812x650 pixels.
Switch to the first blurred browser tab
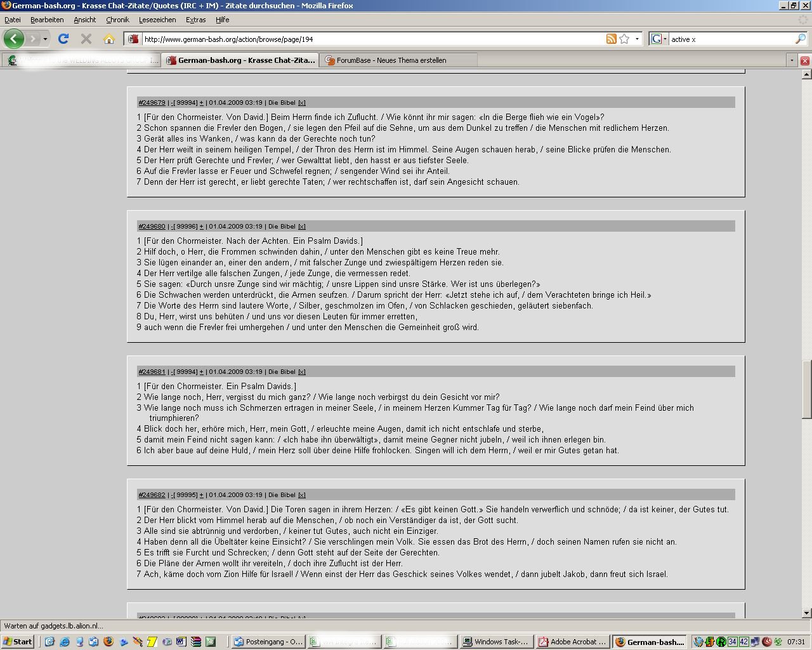pos(81,60)
